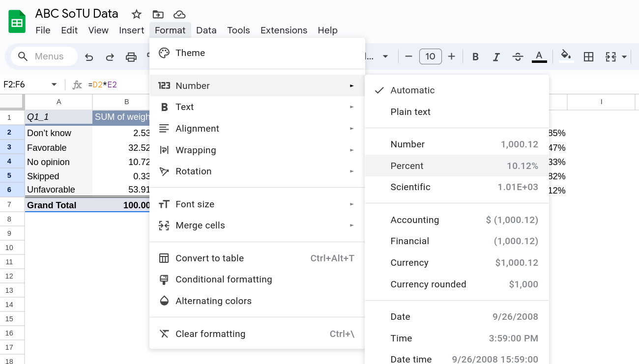Choose Percent number format

pos(407,166)
